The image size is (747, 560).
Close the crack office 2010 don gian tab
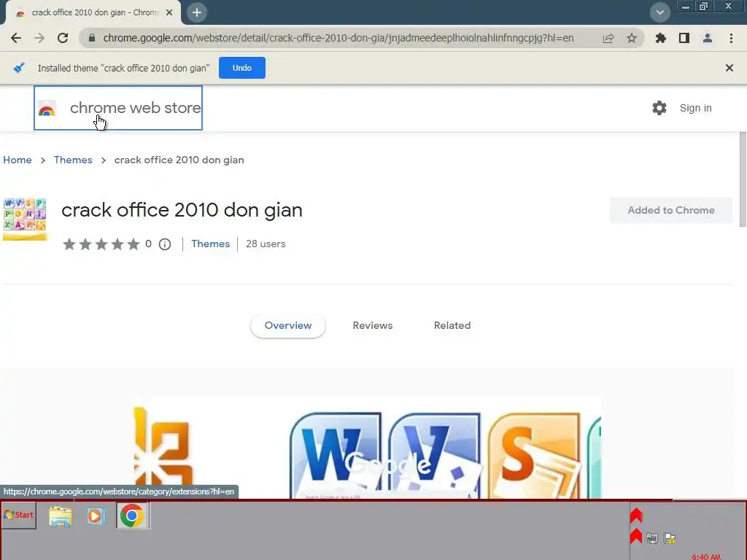(x=169, y=13)
